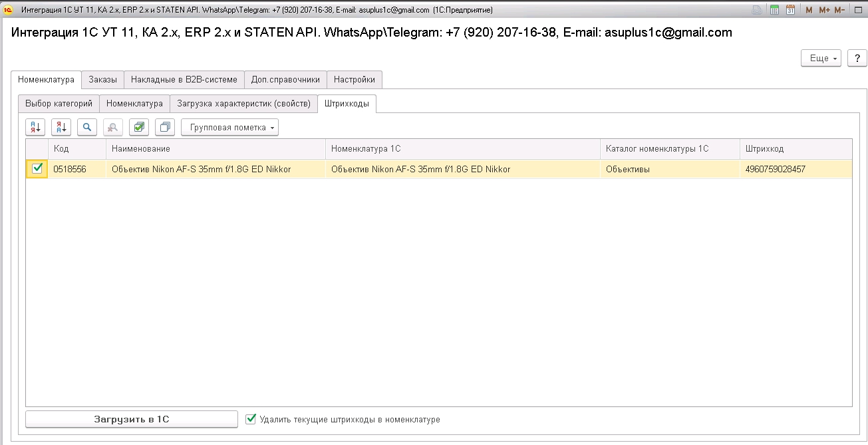Select the code cell '0518556'
The height and width of the screenshot is (445, 868).
76,169
